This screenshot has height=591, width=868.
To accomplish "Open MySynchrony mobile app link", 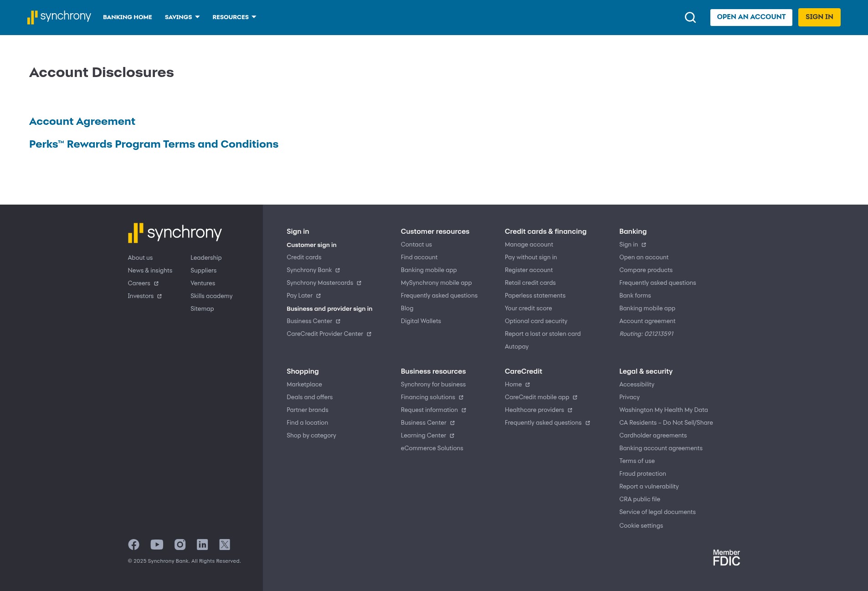I will coord(437,283).
